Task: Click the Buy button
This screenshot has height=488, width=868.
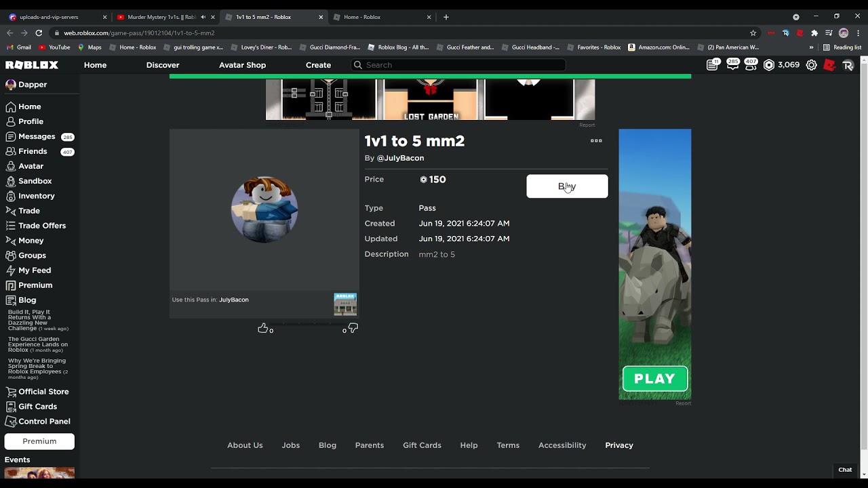Action: click(x=567, y=186)
